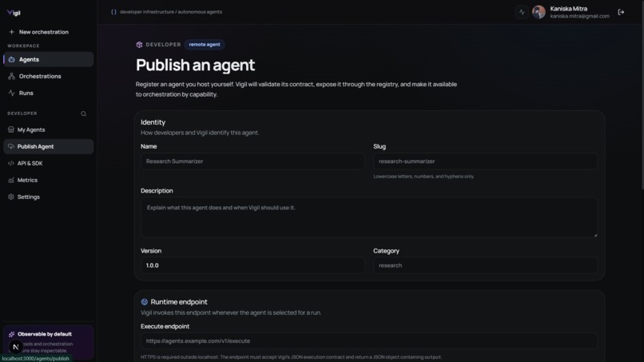Click the Orchestrations icon in the sidebar

(11, 77)
